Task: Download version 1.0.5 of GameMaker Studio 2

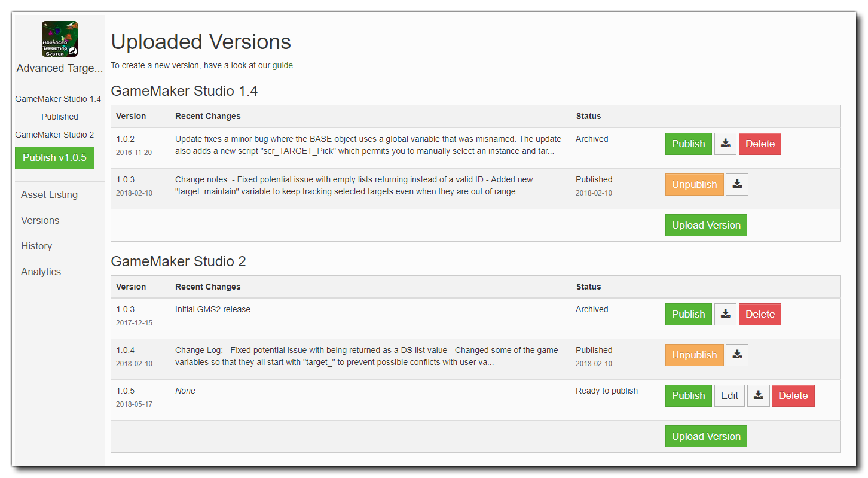Action: point(758,395)
